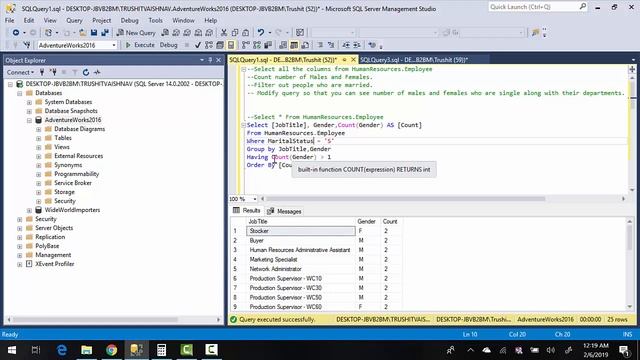
Task: Click the Activity Monitor pulse icon in Object Explorer
Action: point(97,72)
